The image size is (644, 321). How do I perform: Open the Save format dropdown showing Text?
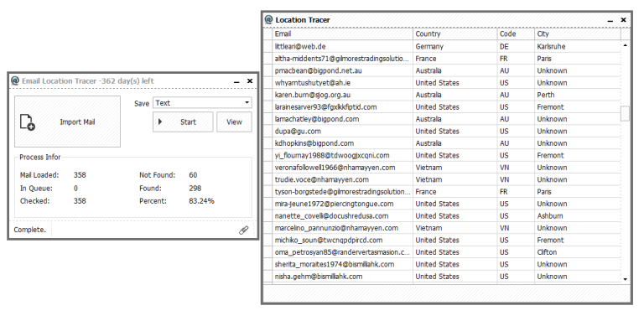[202, 102]
